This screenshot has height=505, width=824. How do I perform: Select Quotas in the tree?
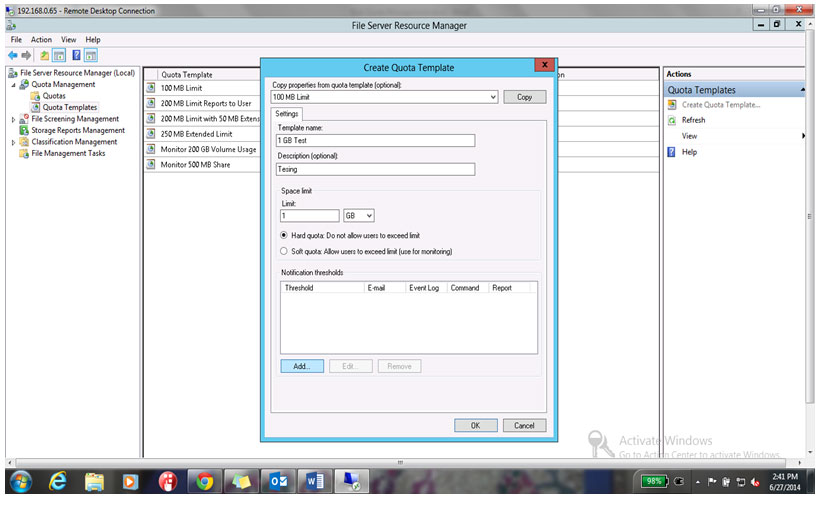pos(54,96)
